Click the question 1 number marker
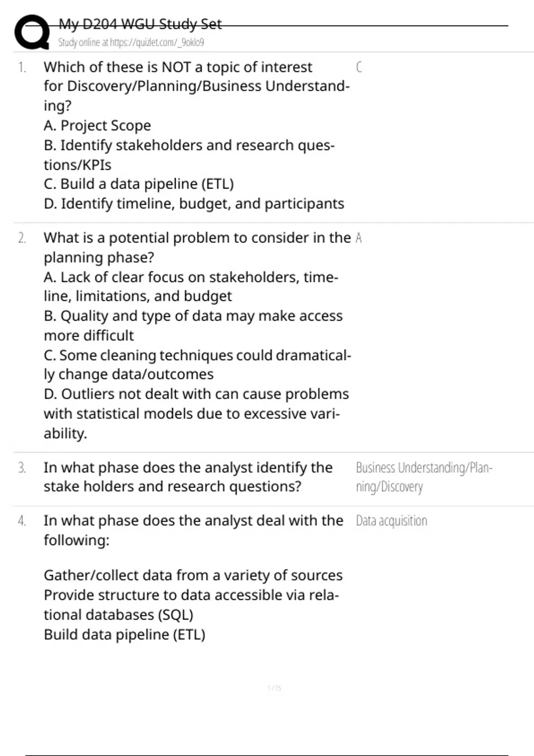Screen dimensions: 534x756 click(22, 67)
